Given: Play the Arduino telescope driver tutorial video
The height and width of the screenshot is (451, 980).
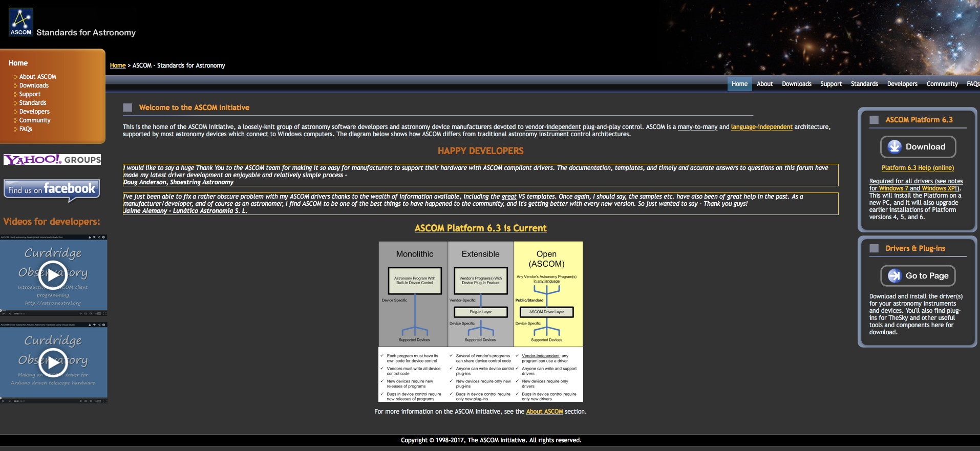Looking at the screenshot, I should coord(53,362).
